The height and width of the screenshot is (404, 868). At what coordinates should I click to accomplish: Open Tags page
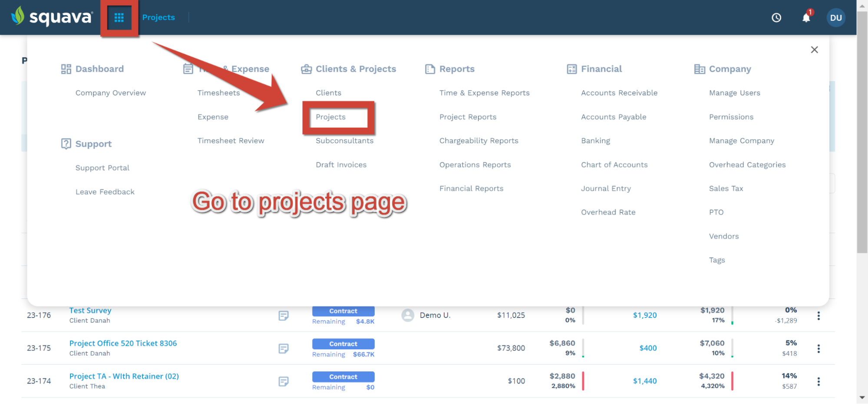click(x=716, y=260)
